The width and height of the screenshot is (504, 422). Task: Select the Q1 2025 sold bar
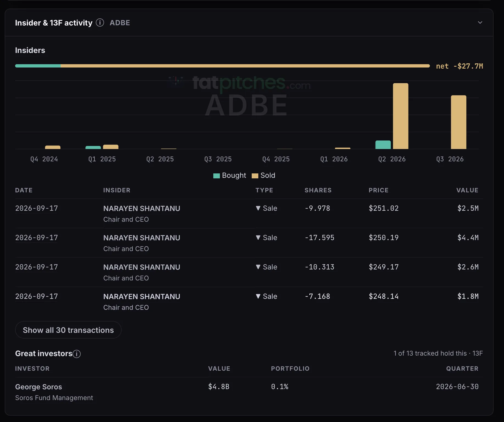111,147
